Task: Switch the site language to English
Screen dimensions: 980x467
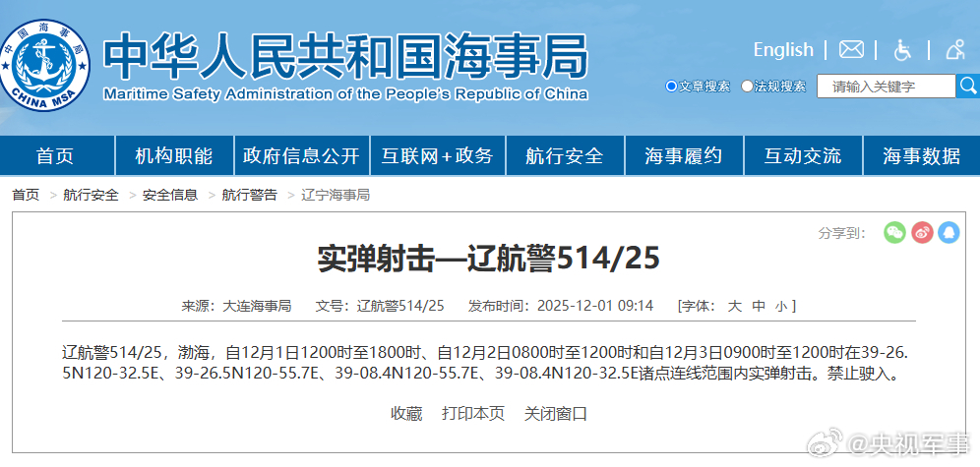Action: [x=783, y=49]
